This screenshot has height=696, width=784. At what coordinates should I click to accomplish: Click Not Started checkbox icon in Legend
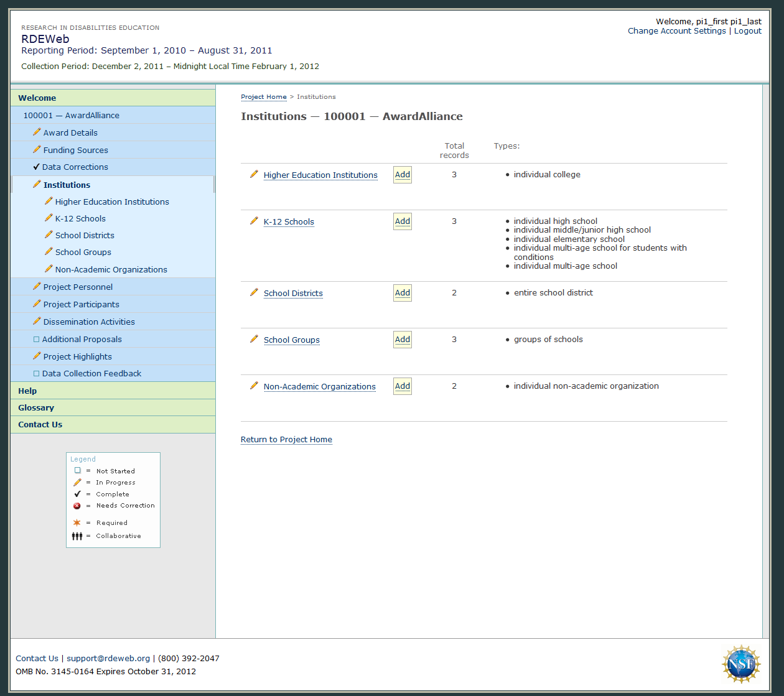point(78,471)
